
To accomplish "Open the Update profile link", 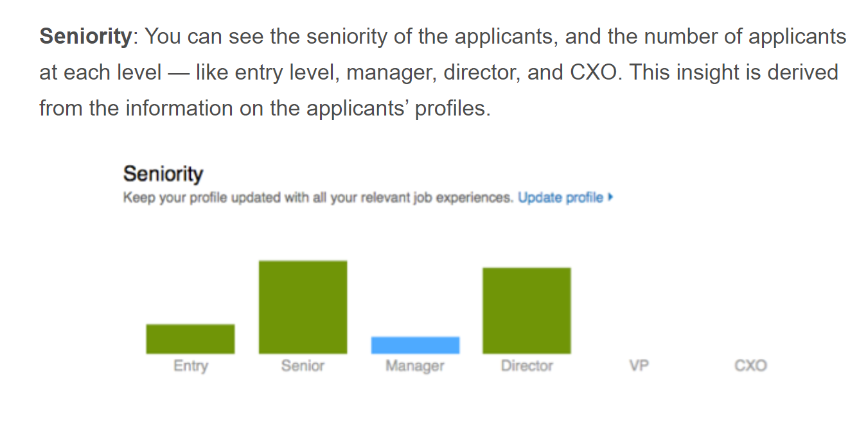I will click(560, 198).
